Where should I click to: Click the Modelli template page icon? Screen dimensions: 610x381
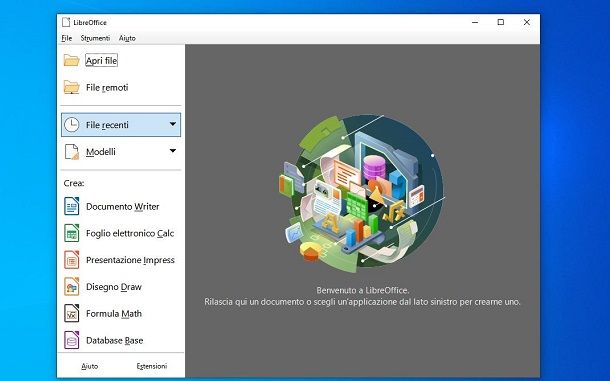(72, 152)
